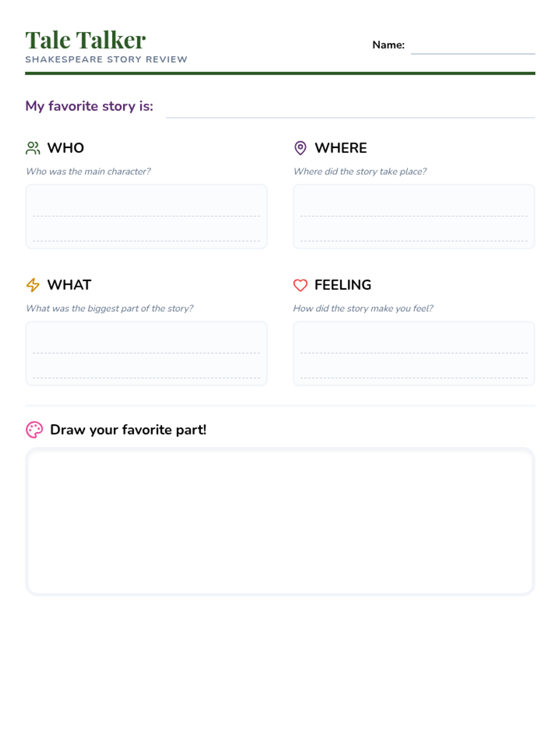Click the pink paint palette icon
The height and width of the screenshot is (747, 560).
tap(34, 430)
